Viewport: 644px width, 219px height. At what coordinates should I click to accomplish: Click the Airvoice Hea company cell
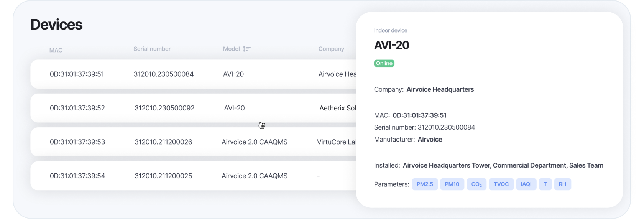(x=337, y=74)
